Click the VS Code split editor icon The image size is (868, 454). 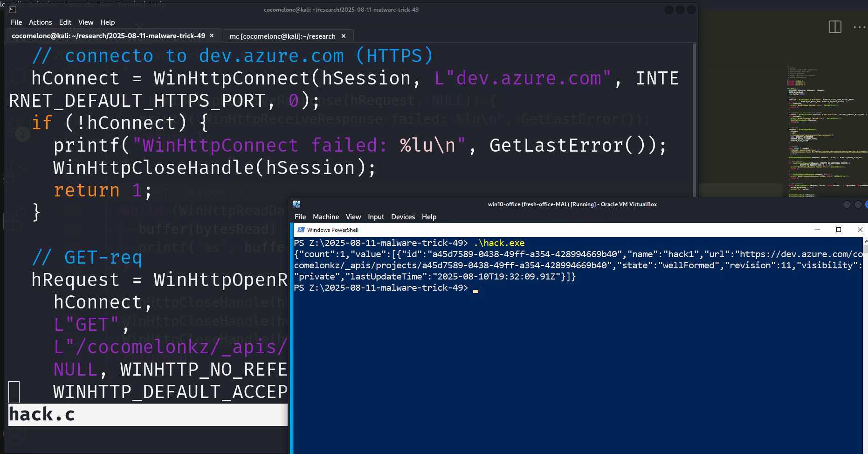(x=835, y=27)
